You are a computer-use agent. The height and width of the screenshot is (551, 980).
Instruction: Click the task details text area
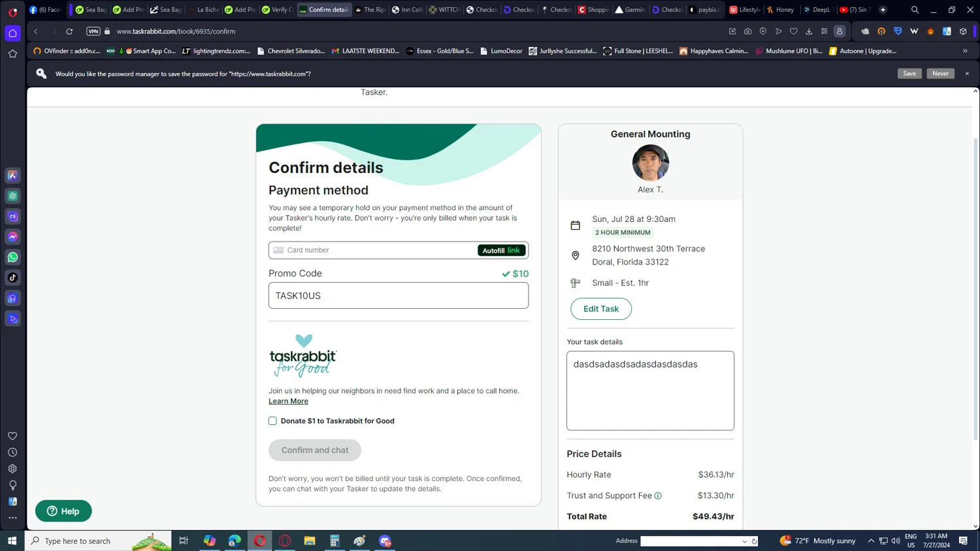tap(650, 390)
